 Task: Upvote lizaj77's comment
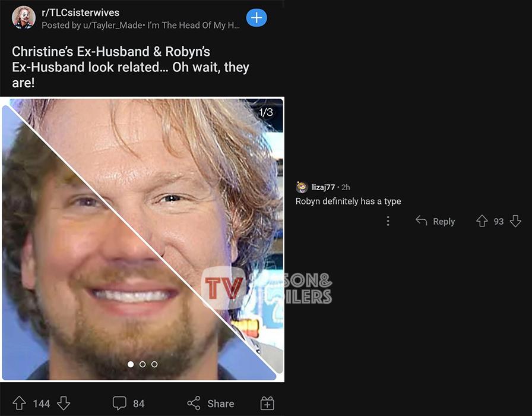[482, 221]
